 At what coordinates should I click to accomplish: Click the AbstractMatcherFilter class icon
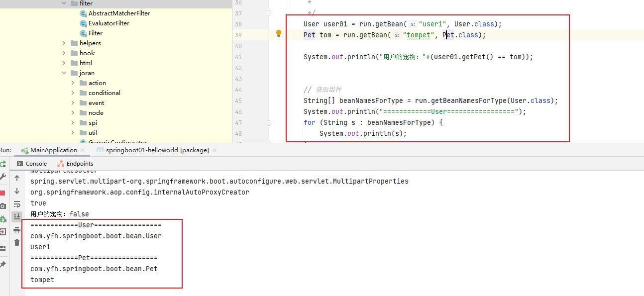point(83,13)
